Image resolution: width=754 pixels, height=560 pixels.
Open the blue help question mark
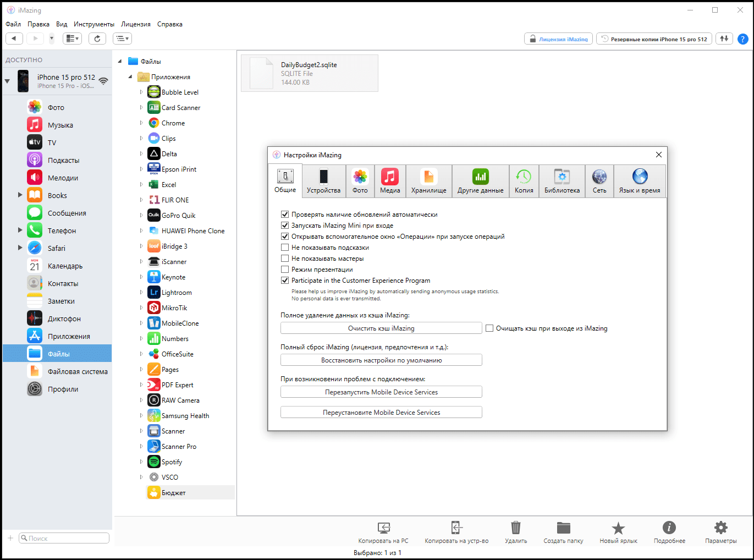point(742,39)
